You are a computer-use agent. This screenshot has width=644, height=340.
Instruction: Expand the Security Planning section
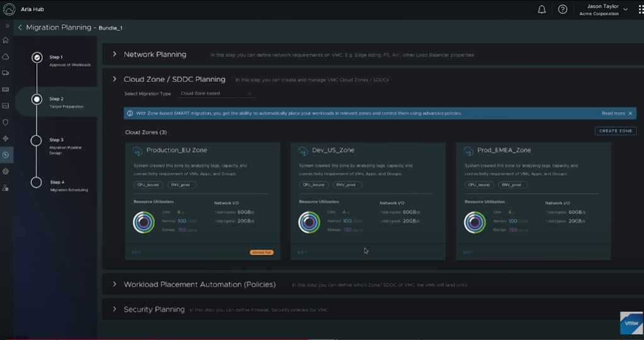(x=114, y=309)
